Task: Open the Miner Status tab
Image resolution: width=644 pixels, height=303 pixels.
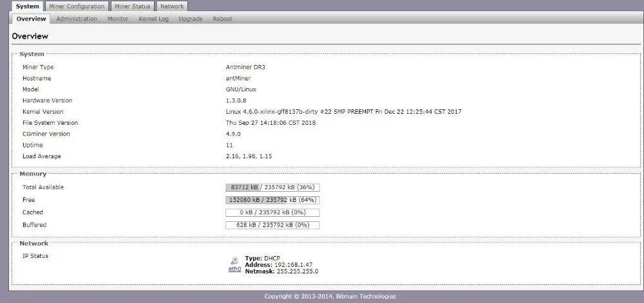Action: tap(133, 6)
